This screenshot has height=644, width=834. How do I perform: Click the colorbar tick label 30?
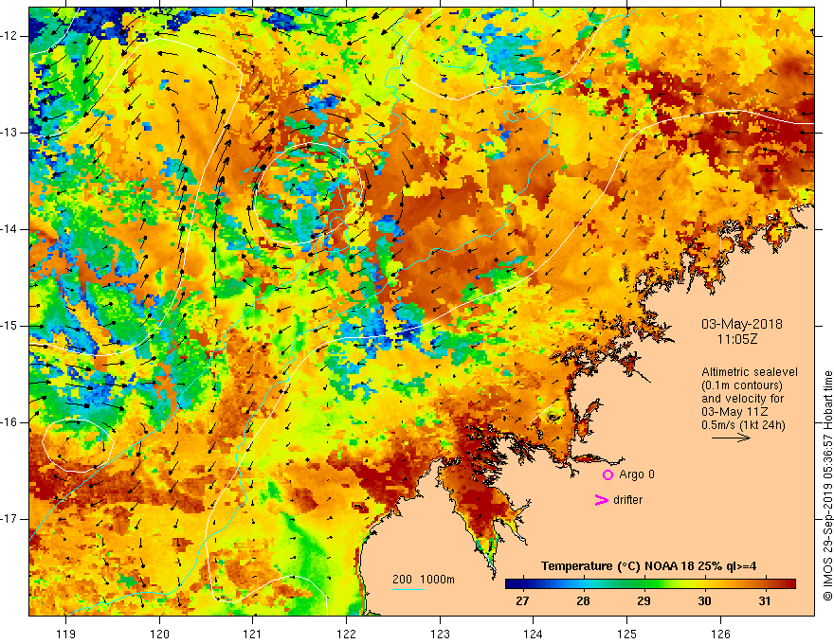click(704, 601)
